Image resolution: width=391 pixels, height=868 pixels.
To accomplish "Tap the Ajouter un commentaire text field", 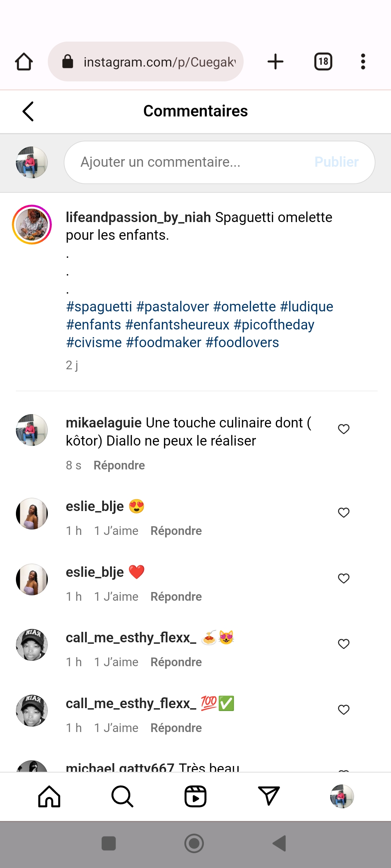I will coord(188,162).
